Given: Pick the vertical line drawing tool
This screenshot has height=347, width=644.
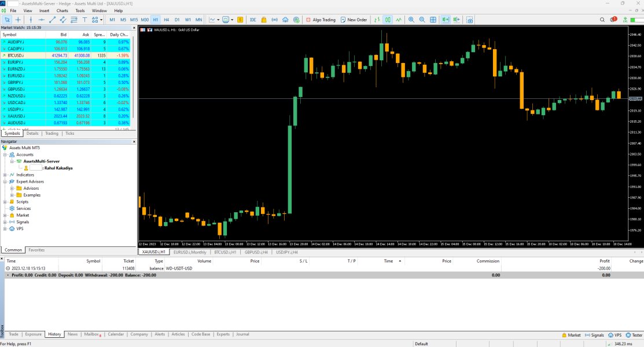Looking at the screenshot, I should click(x=31, y=20).
